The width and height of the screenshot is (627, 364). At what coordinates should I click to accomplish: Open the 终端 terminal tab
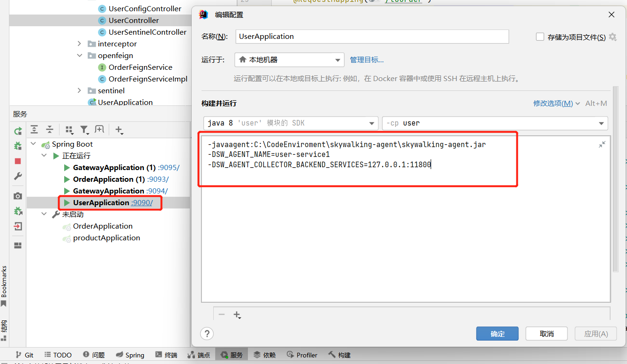coord(166,355)
